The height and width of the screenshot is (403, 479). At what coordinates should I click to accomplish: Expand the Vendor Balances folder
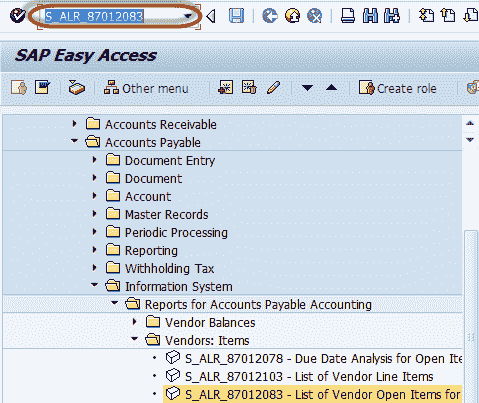pyautogui.click(x=135, y=322)
